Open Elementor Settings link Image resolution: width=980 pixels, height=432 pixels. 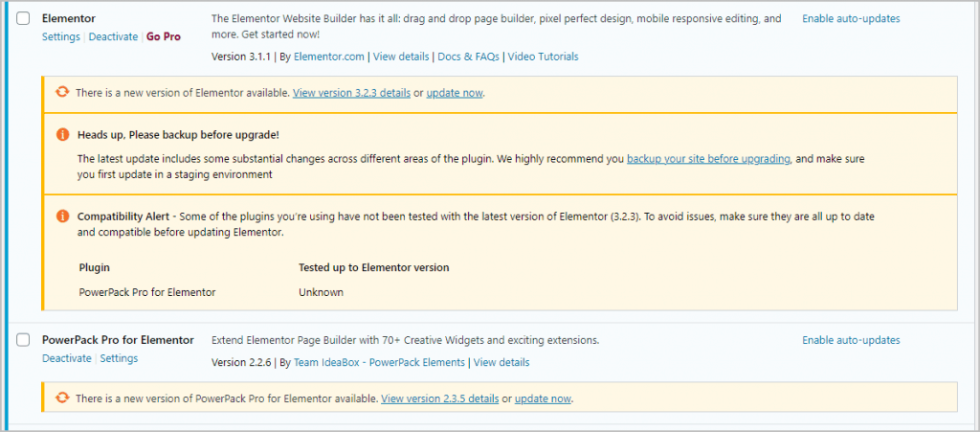[62, 36]
